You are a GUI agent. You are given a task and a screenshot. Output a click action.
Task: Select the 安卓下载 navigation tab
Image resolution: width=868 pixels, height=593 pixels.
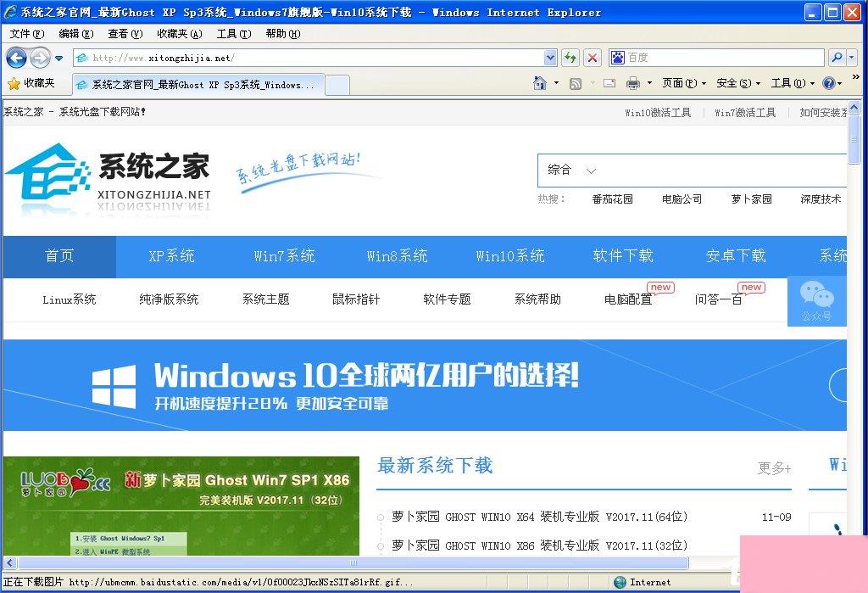(x=736, y=256)
